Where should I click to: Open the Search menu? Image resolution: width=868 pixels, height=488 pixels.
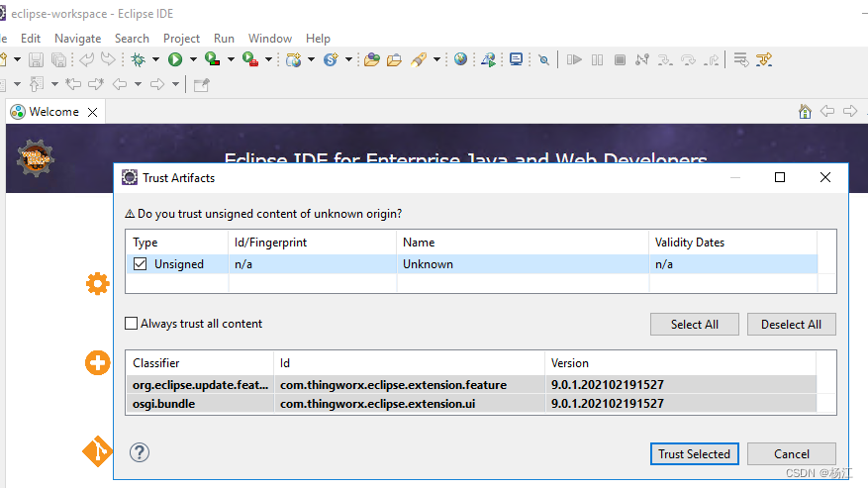(x=132, y=39)
